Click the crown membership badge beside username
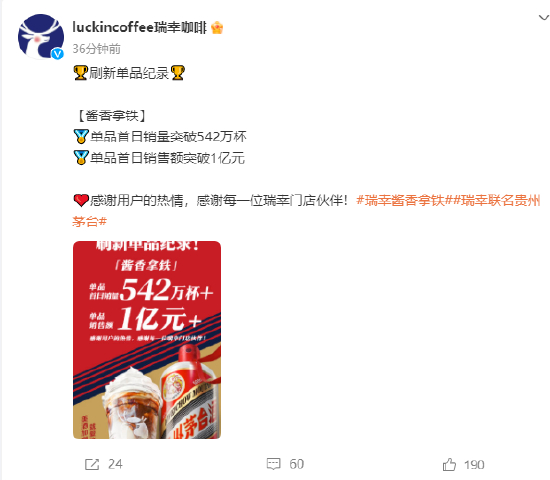Viewport: 550px width, 480px height. pos(217,27)
